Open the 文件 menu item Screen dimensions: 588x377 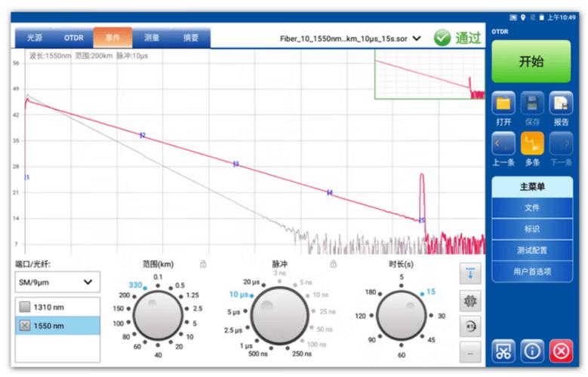(532, 207)
